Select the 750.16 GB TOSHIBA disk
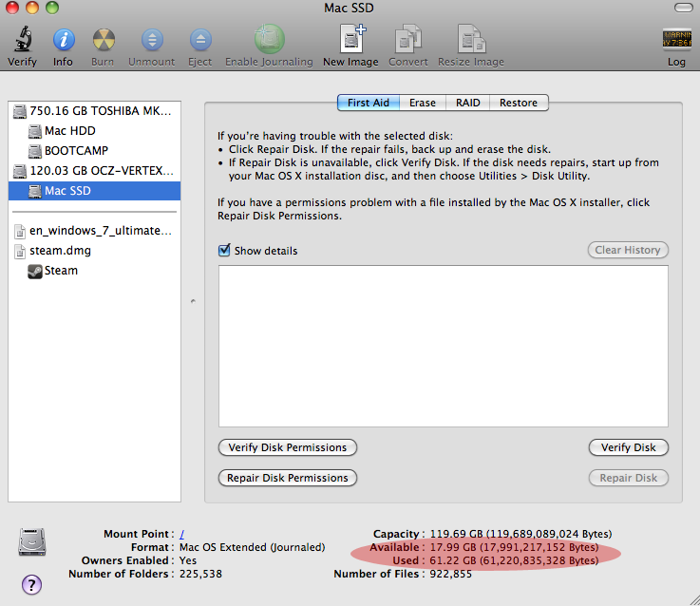The height and width of the screenshot is (606, 700). click(94, 111)
